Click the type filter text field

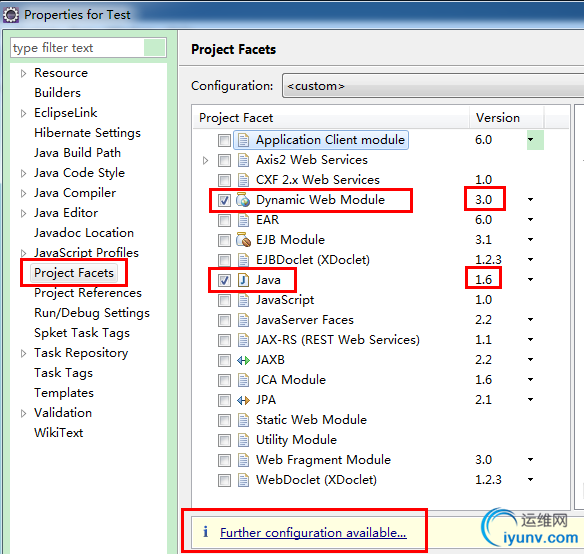coord(88,48)
